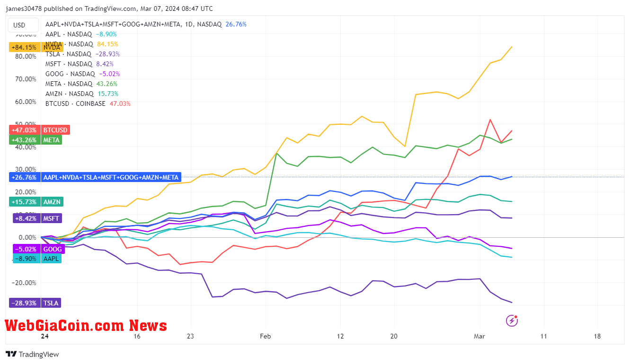The width and height of the screenshot is (630, 364).
Task: Select the MSFT · NASDAQ legend row
Action: click(80, 64)
